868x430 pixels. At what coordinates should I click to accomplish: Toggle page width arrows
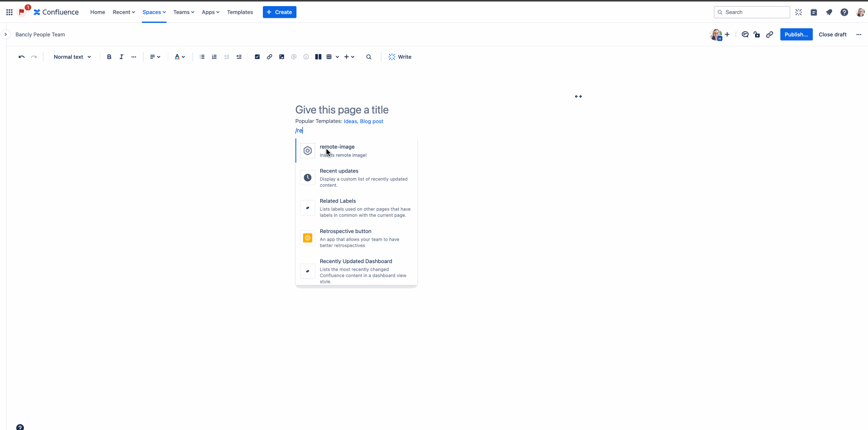coord(578,96)
